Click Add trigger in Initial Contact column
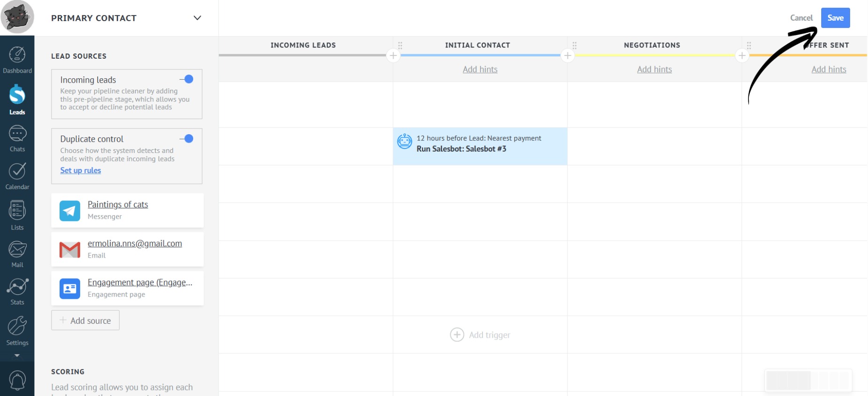This screenshot has height=396, width=868. 480,335
